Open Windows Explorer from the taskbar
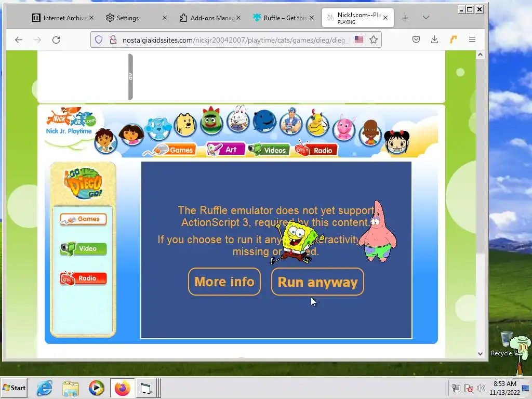Screen dimensions: 532x399 [x=71, y=388]
